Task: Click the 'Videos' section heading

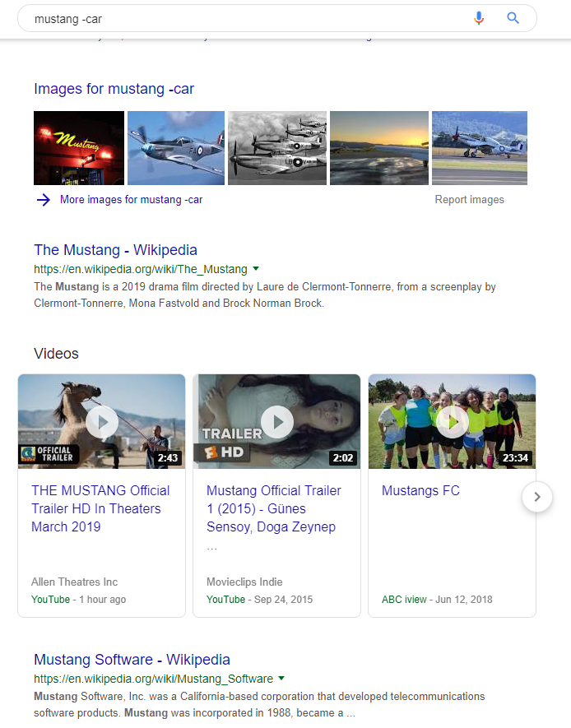Action: click(x=56, y=354)
